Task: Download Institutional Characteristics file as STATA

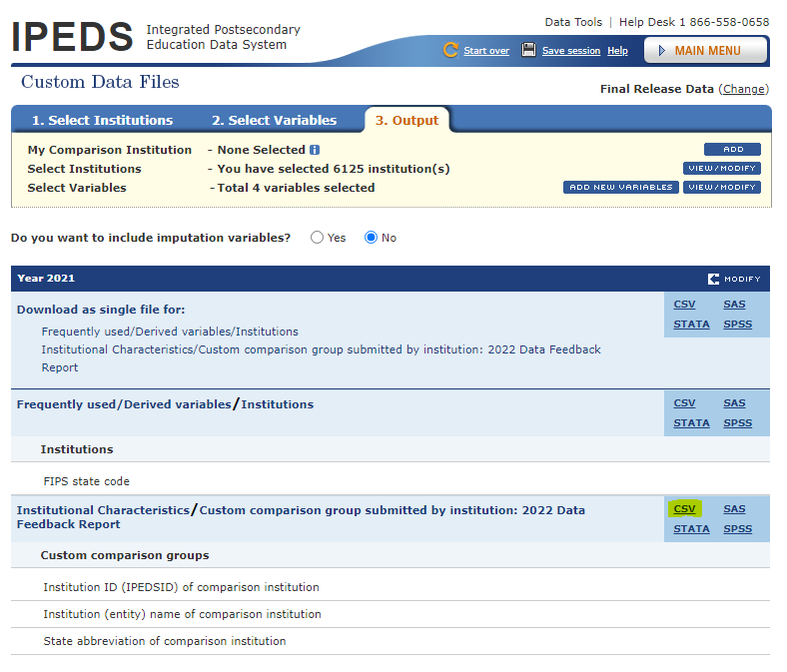Action: 691,529
